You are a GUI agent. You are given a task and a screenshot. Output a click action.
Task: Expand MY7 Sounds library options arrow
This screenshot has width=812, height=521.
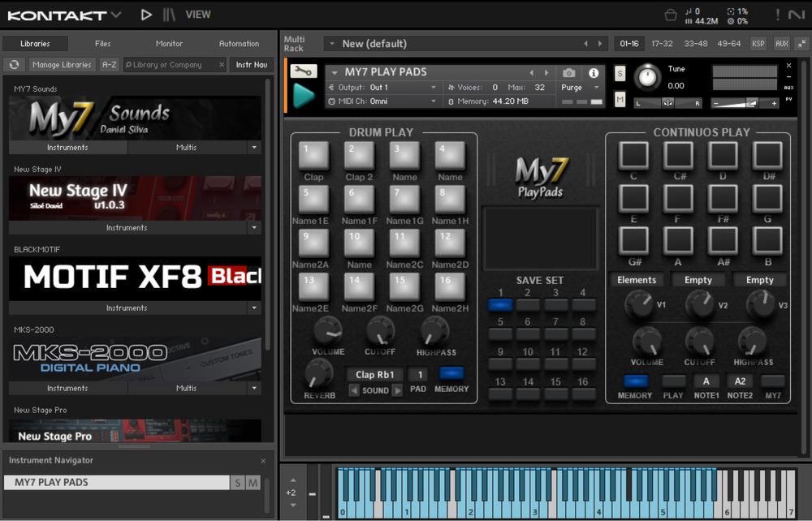point(254,148)
